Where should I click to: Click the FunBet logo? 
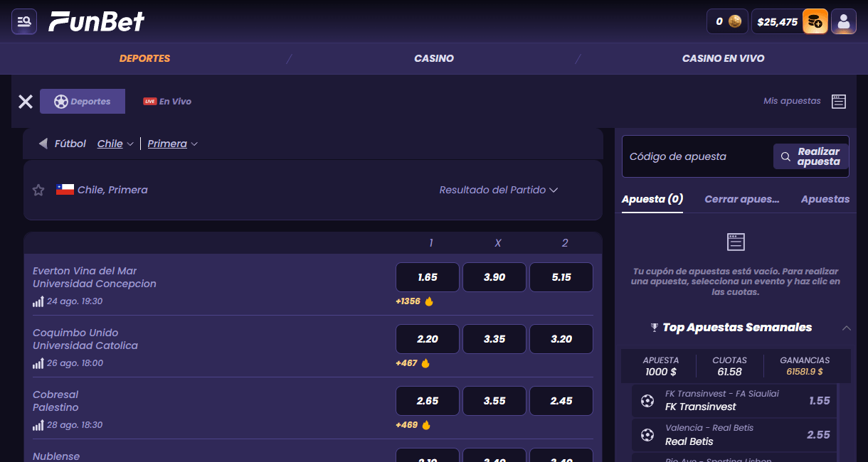97,21
